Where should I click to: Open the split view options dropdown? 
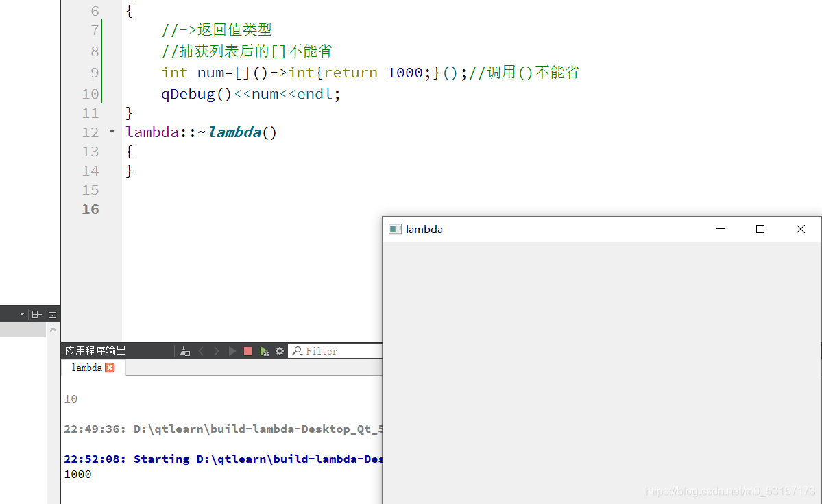click(52, 313)
